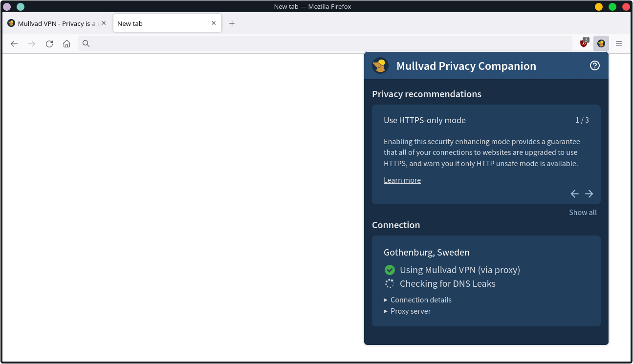Image resolution: width=633 pixels, height=364 pixels.
Task: Open the Firefox hamburger menu
Action: pyautogui.click(x=618, y=43)
